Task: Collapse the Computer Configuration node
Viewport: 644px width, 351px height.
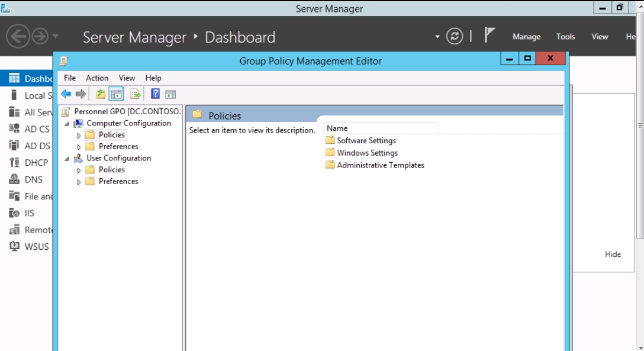Action: [x=67, y=124]
